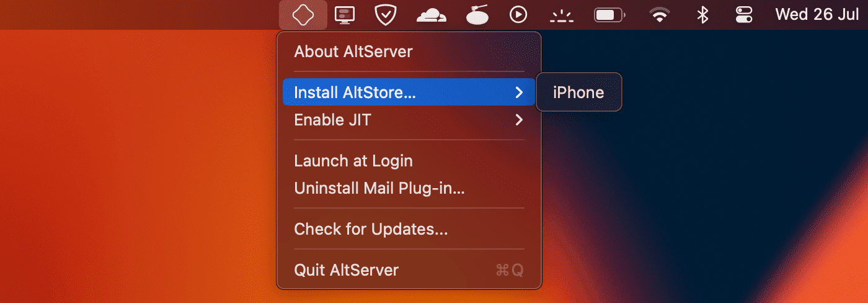Open Install AltStore… submenu
This screenshot has width=868, height=303.
pos(409,93)
